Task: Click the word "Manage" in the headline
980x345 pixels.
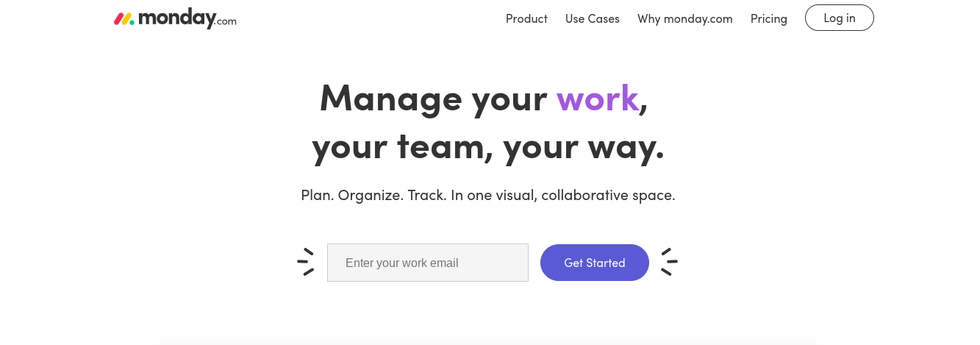Action: tap(390, 97)
